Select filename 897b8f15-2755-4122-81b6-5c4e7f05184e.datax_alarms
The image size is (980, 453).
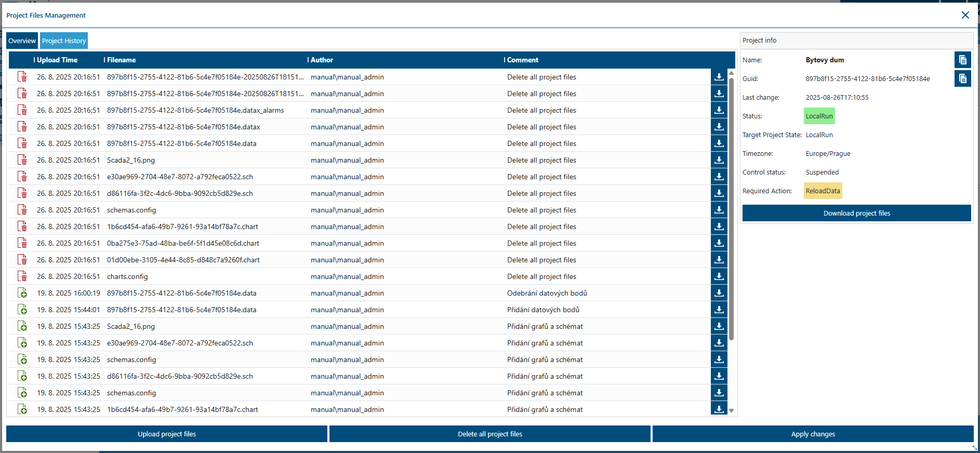195,110
